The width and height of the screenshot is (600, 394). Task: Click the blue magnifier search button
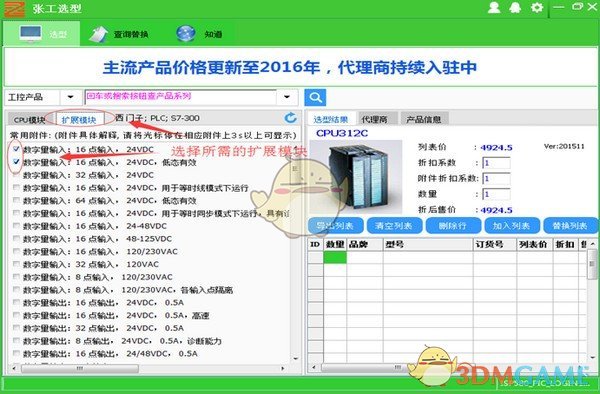click(315, 97)
